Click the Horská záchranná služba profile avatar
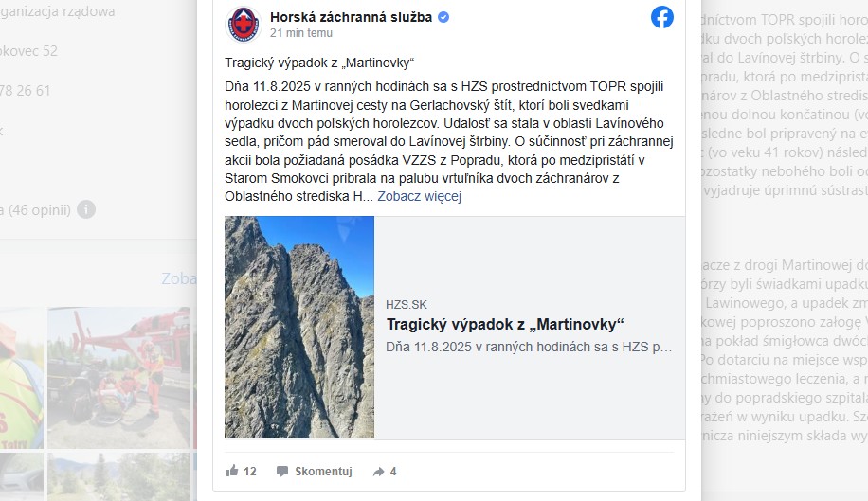The image size is (868, 501). click(x=243, y=25)
